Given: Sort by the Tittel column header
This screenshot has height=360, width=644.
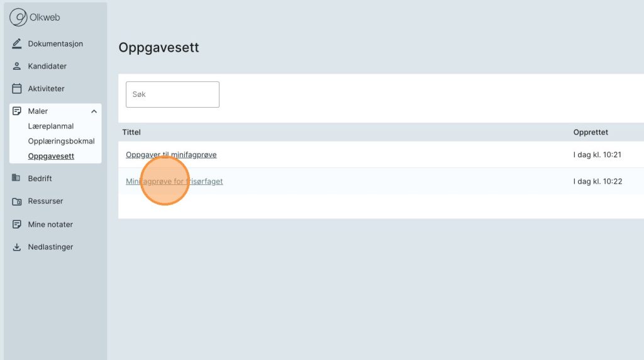Looking at the screenshot, I should (131, 132).
